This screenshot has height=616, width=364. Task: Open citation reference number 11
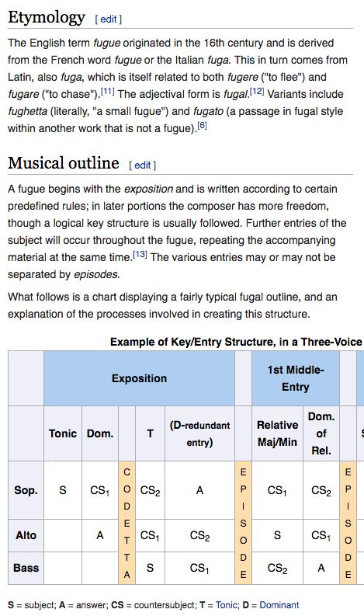108,92
